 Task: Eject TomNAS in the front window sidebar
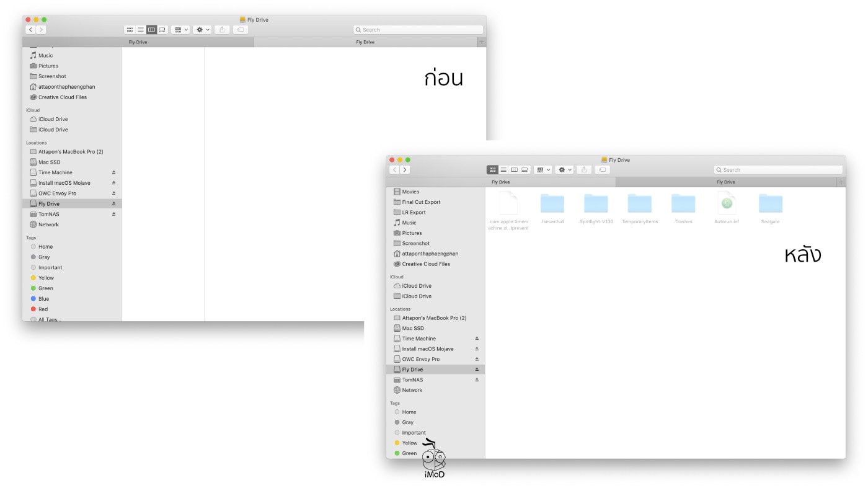pyautogui.click(x=477, y=379)
